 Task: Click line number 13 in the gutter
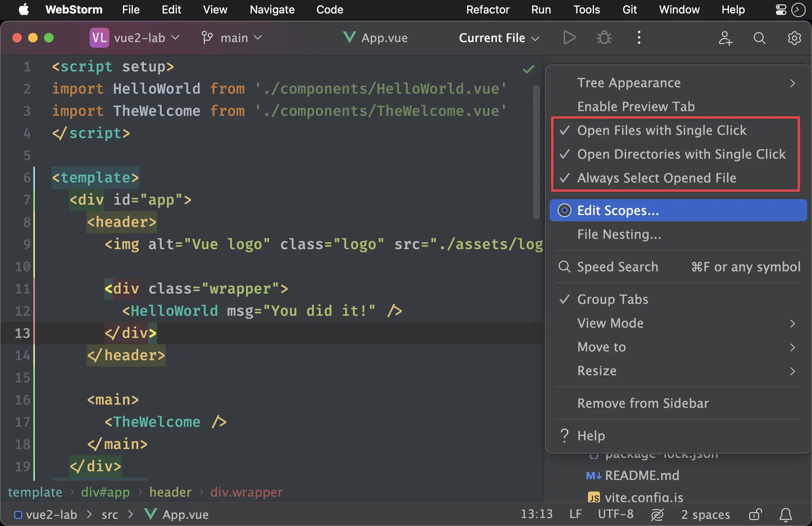[x=22, y=333]
